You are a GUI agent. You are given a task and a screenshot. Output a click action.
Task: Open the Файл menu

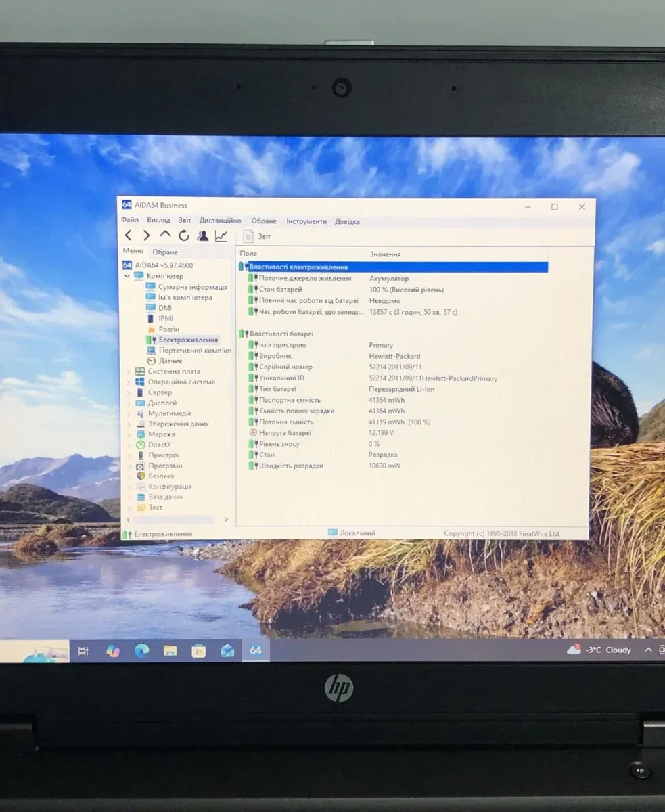click(130, 221)
